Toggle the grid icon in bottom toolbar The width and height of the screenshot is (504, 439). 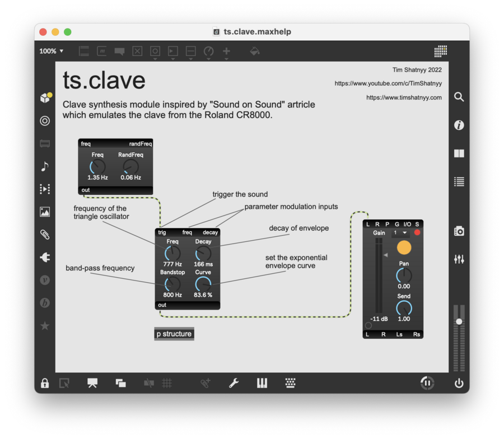(x=167, y=383)
